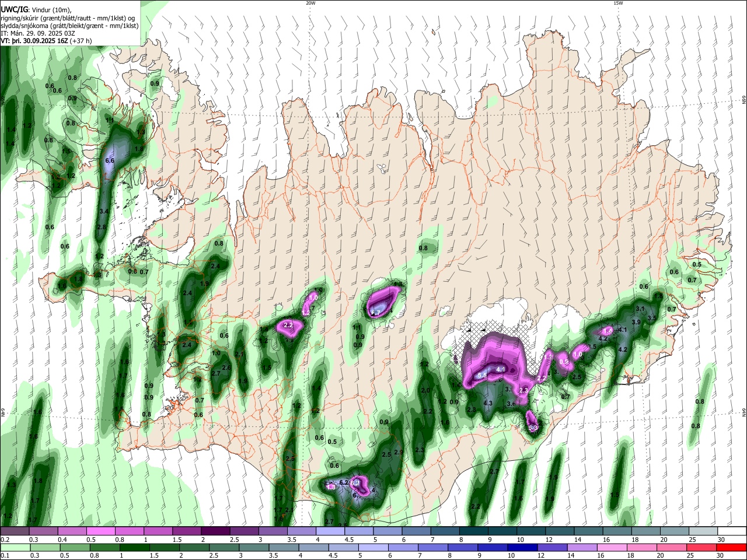Click the "6.6" precipitation value on map
The width and height of the screenshot is (747, 560).
(x=110, y=160)
